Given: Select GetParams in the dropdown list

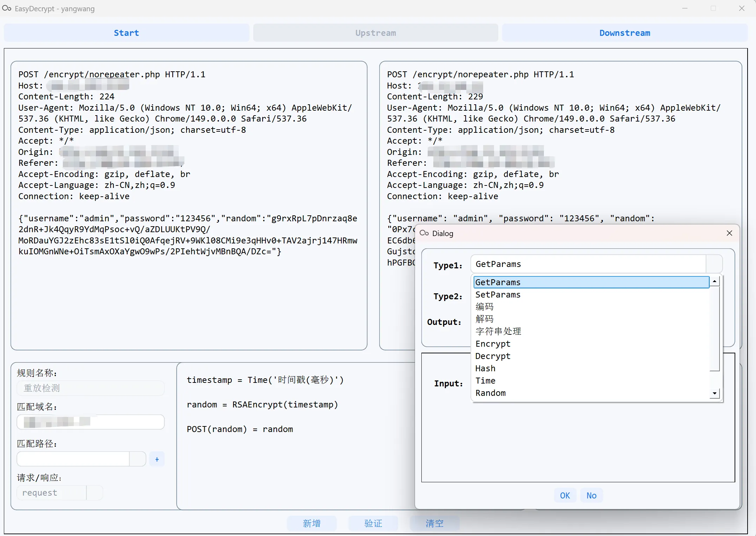Looking at the screenshot, I should coord(591,282).
